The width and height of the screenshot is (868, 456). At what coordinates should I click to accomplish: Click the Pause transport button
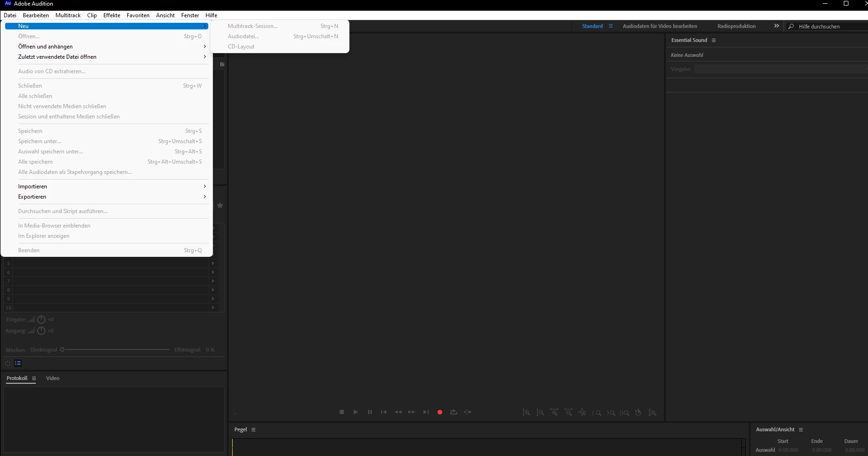pos(370,412)
